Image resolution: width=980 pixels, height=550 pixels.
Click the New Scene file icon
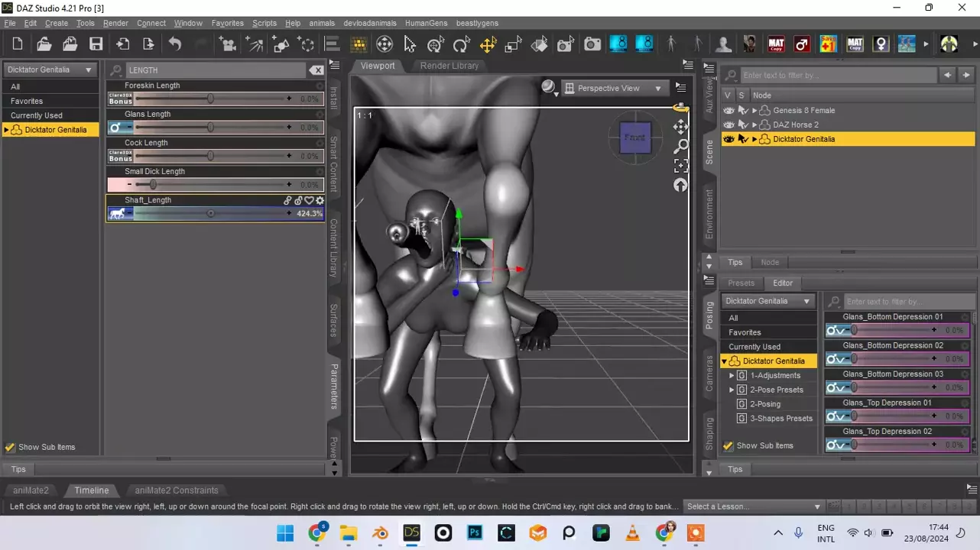[x=18, y=44]
